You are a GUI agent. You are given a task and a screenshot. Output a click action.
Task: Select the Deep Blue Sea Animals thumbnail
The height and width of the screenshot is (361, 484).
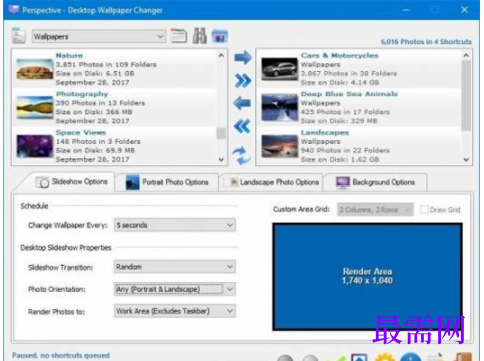[279, 107]
